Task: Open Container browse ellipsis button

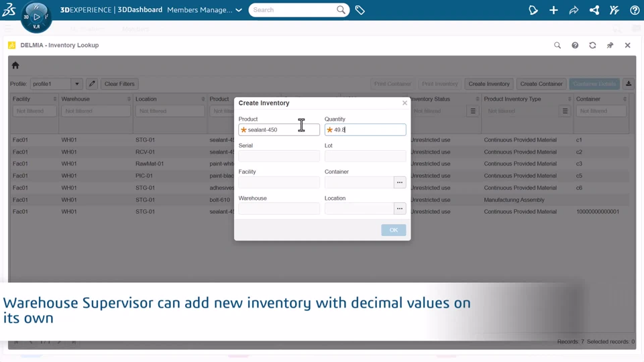Action: (400, 182)
